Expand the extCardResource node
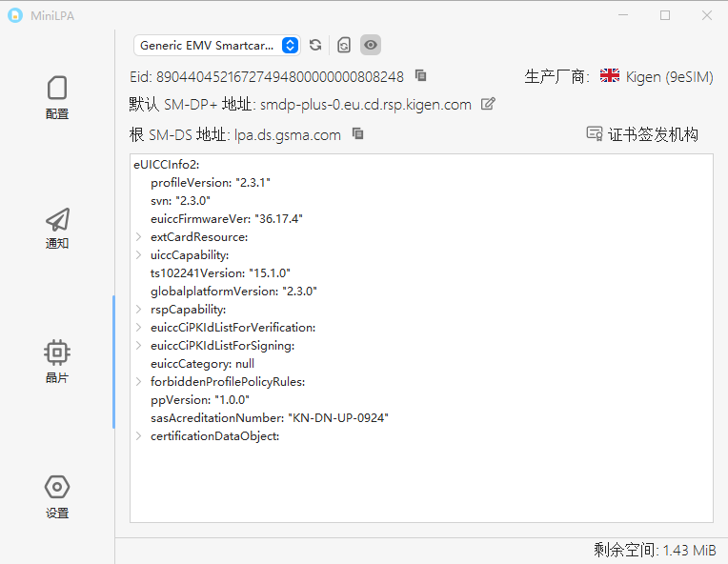The width and height of the screenshot is (728, 564). (138, 236)
